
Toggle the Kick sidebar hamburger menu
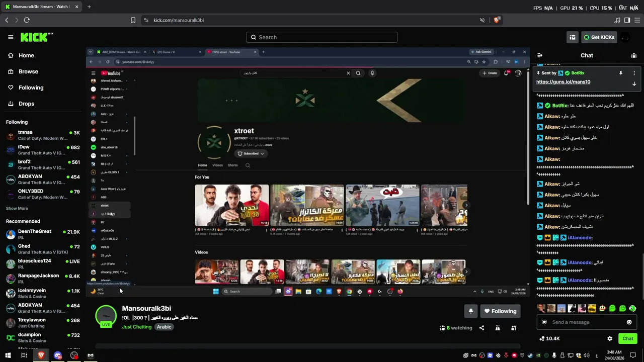tap(11, 37)
